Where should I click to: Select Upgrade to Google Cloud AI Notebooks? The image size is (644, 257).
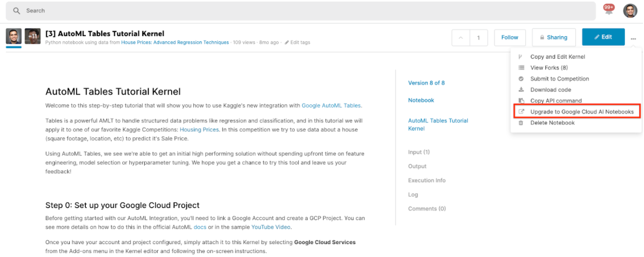[x=582, y=111]
